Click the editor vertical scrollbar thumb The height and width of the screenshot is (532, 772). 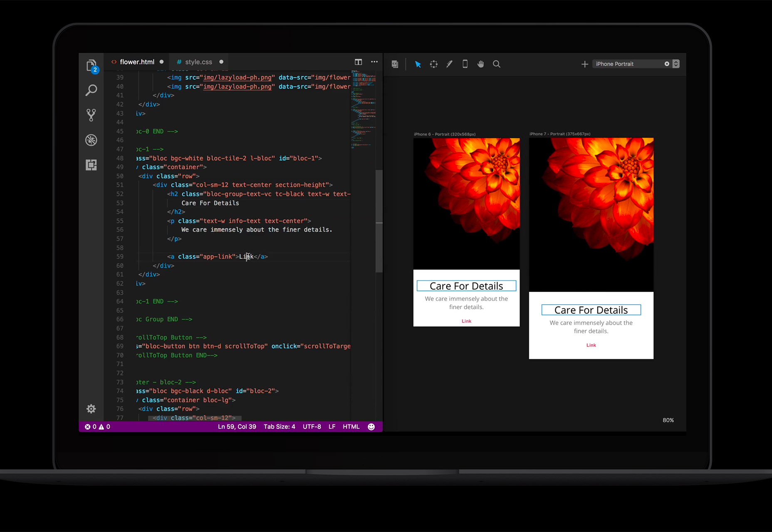379,221
